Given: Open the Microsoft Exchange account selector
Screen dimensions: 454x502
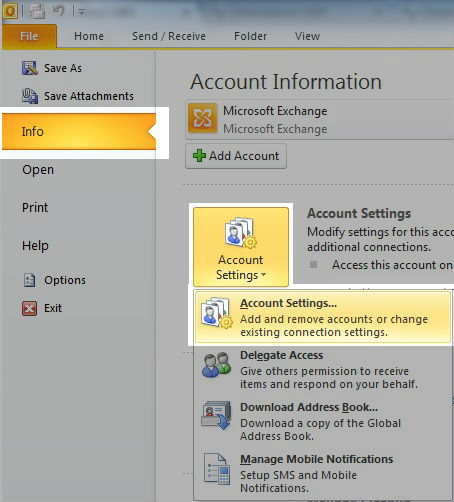Looking at the screenshot, I should pyautogui.click(x=320, y=119).
